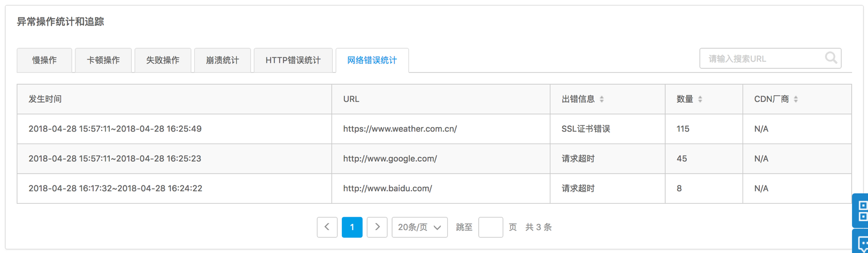
Task: Click the 跳至 page number input box
Action: (x=491, y=227)
